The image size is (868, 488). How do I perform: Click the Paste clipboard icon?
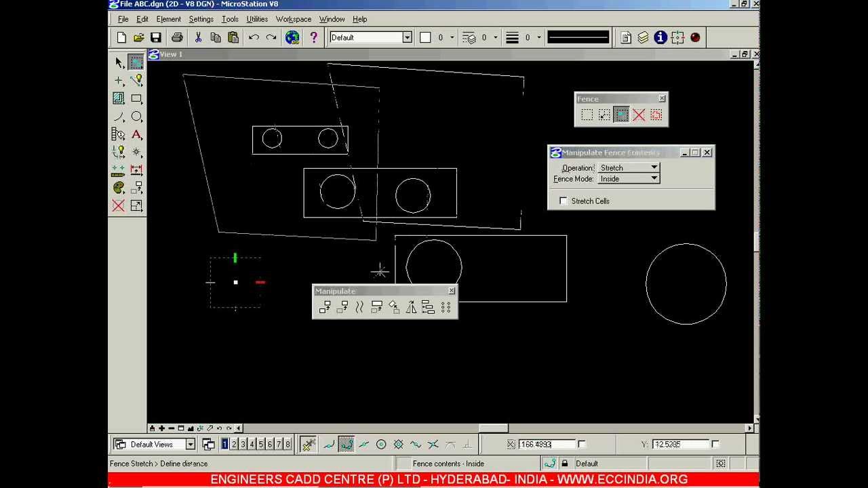click(x=233, y=38)
